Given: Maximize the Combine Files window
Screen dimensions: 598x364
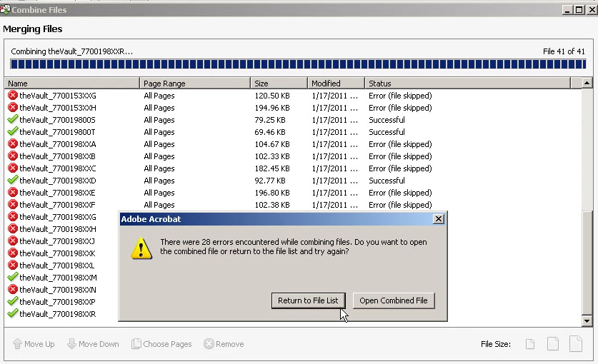Looking at the screenshot, I should click(x=579, y=9).
